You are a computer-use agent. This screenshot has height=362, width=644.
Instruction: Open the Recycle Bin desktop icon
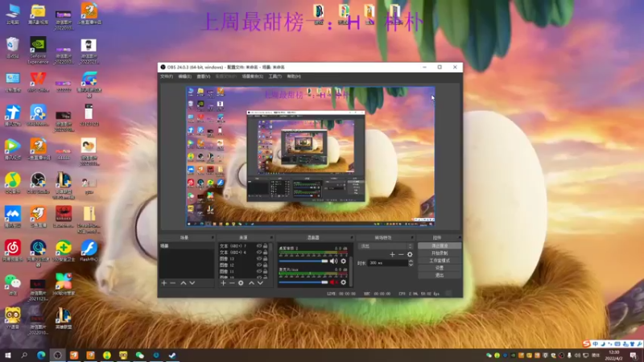point(13,47)
